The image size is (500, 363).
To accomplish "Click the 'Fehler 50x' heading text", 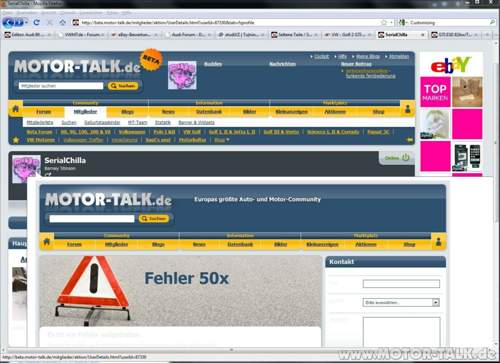I will (187, 278).
